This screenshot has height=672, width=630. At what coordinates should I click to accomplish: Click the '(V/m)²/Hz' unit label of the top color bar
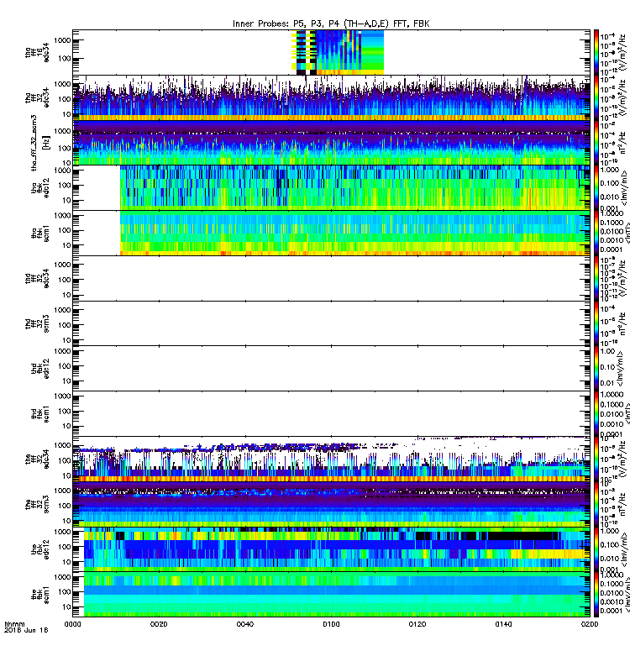[x=623, y=53]
